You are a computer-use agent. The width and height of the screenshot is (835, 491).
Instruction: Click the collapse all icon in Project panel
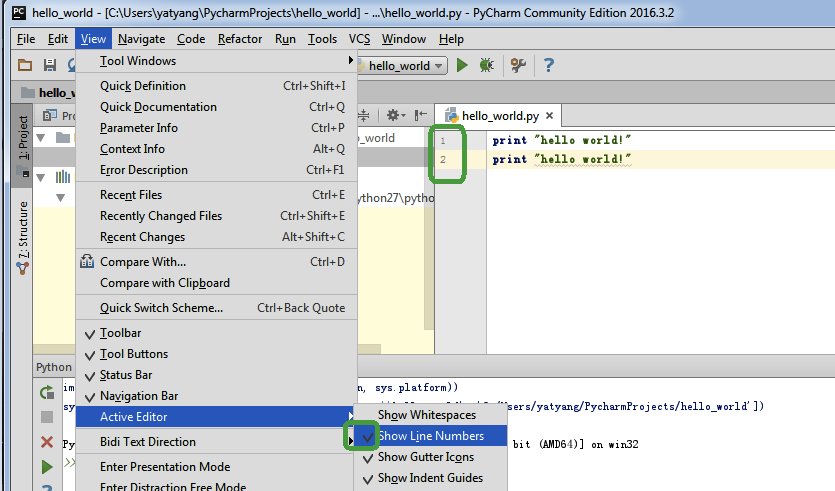click(x=364, y=115)
